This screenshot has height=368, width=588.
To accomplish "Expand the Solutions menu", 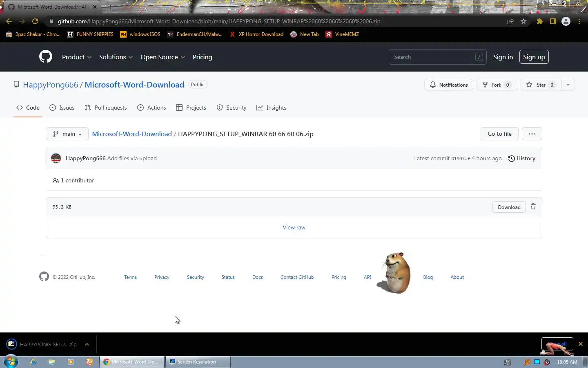I will point(116,57).
